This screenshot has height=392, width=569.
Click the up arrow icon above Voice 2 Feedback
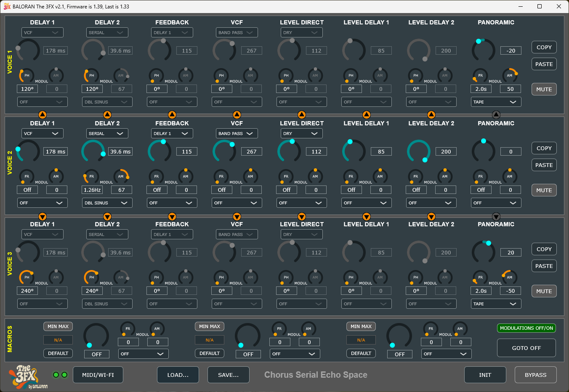pyautogui.click(x=172, y=114)
